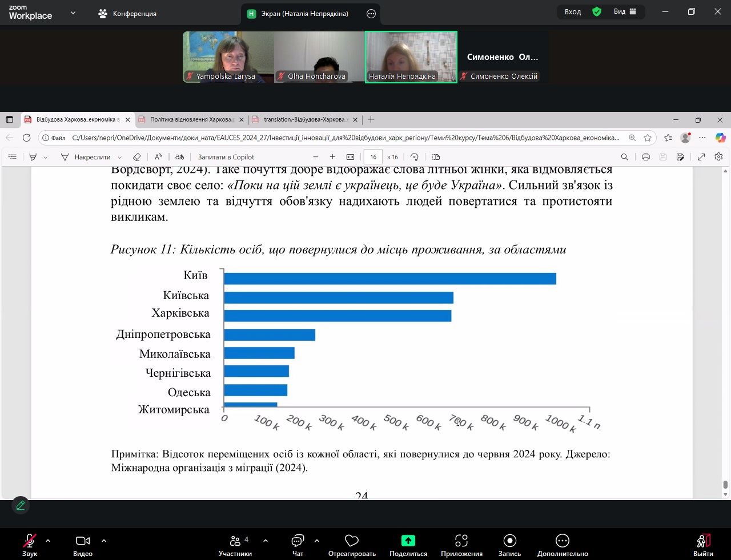
Task: Open the Zoom Workplace dropdown chevron
Action: click(73, 13)
